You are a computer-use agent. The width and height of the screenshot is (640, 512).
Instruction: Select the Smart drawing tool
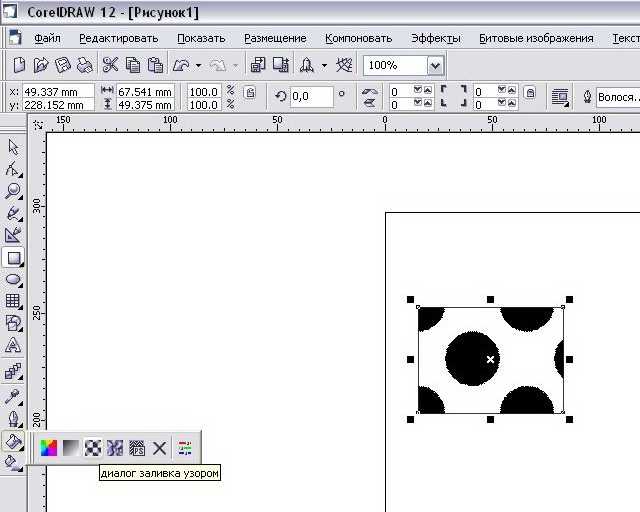click(13, 236)
